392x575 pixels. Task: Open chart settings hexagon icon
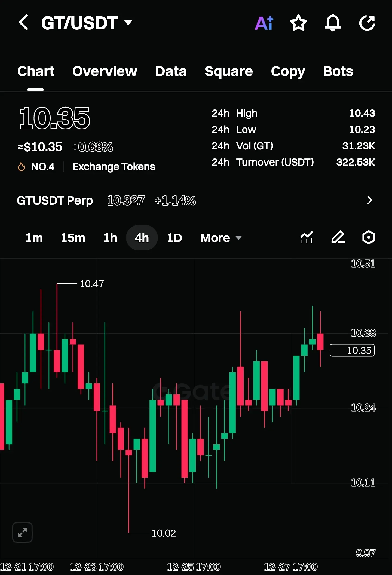tap(369, 237)
